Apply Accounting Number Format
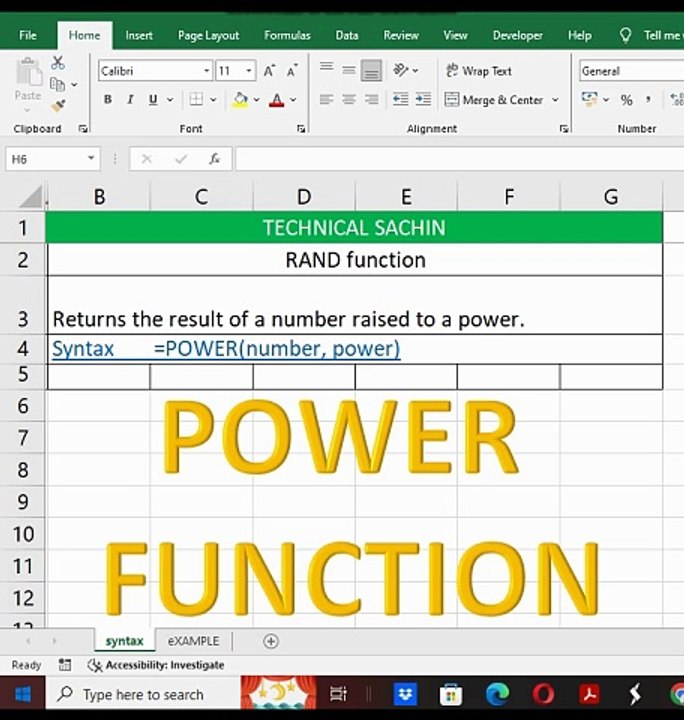Image resolution: width=684 pixels, height=720 pixels. 589,99
